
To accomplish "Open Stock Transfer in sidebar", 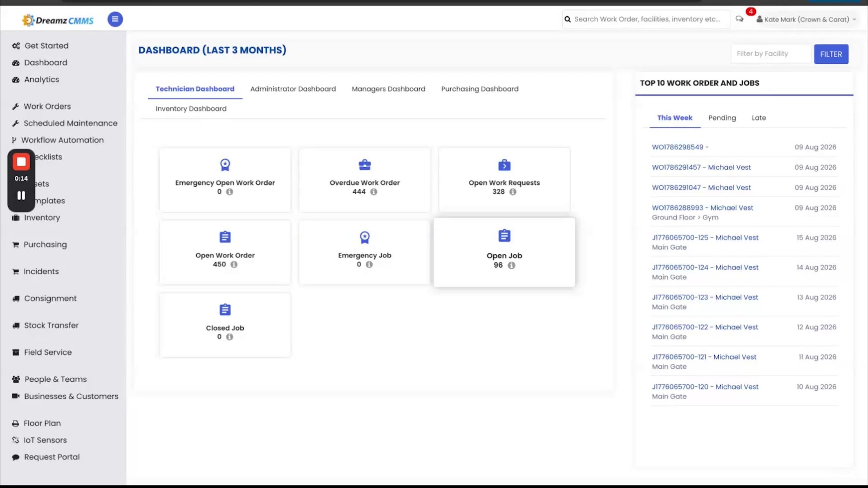I will coord(51,325).
